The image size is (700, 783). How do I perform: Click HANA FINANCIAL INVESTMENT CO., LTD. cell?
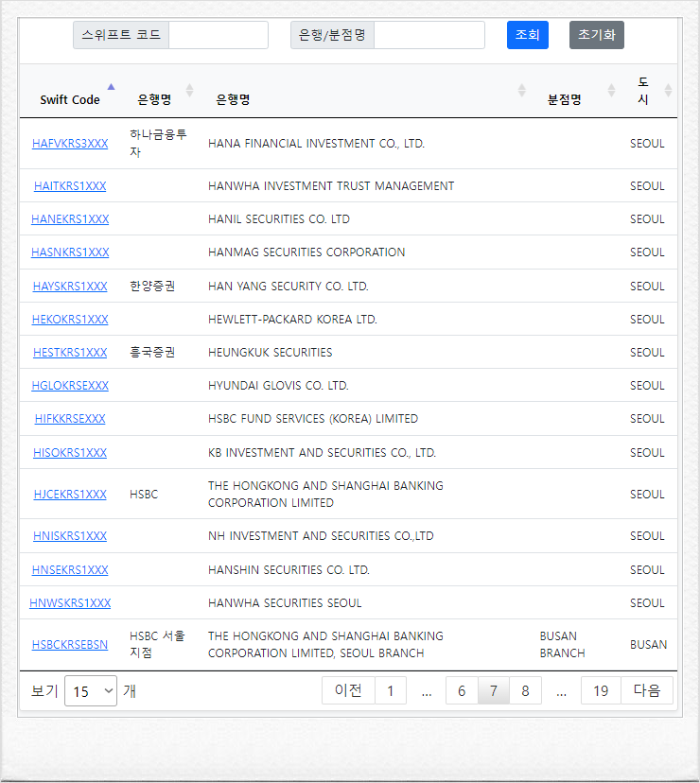[x=316, y=144]
